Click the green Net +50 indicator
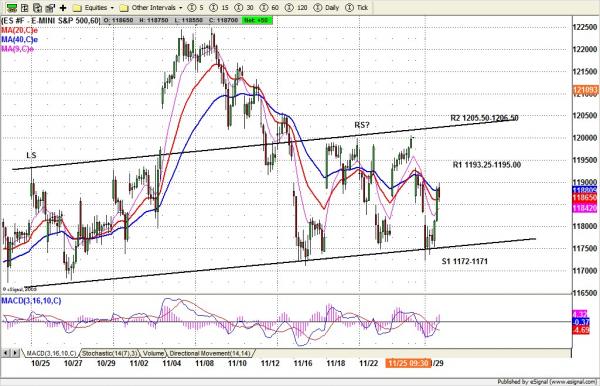This screenshot has height=386, width=600. click(x=257, y=20)
